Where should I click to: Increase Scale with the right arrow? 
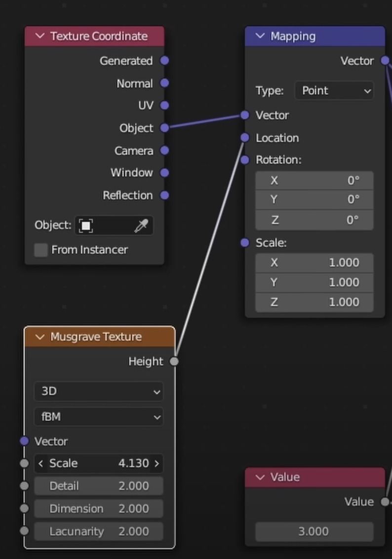click(x=157, y=464)
